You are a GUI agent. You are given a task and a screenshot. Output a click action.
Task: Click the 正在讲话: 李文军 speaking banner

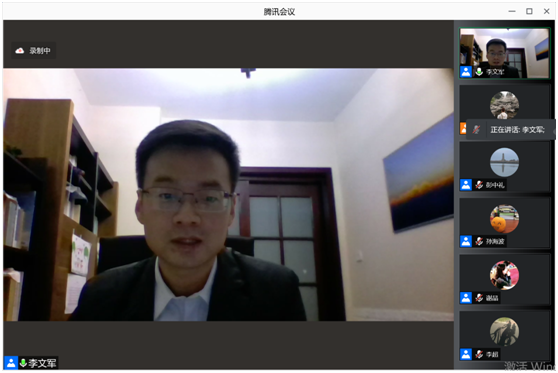(x=511, y=130)
